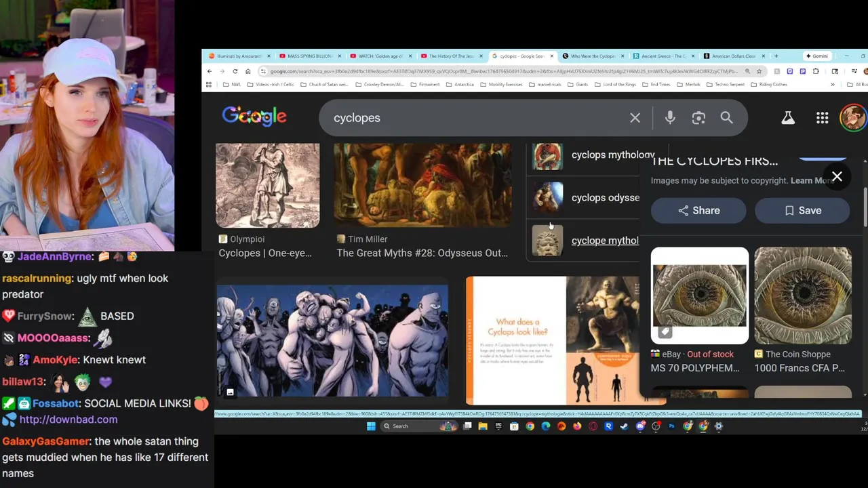Screen dimensions: 868x488
Task: Open downbad.com link in chat
Action: [68, 420]
